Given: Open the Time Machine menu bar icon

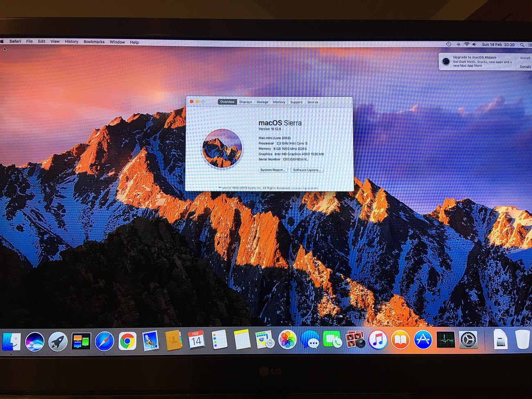Looking at the screenshot, I should [449, 44].
